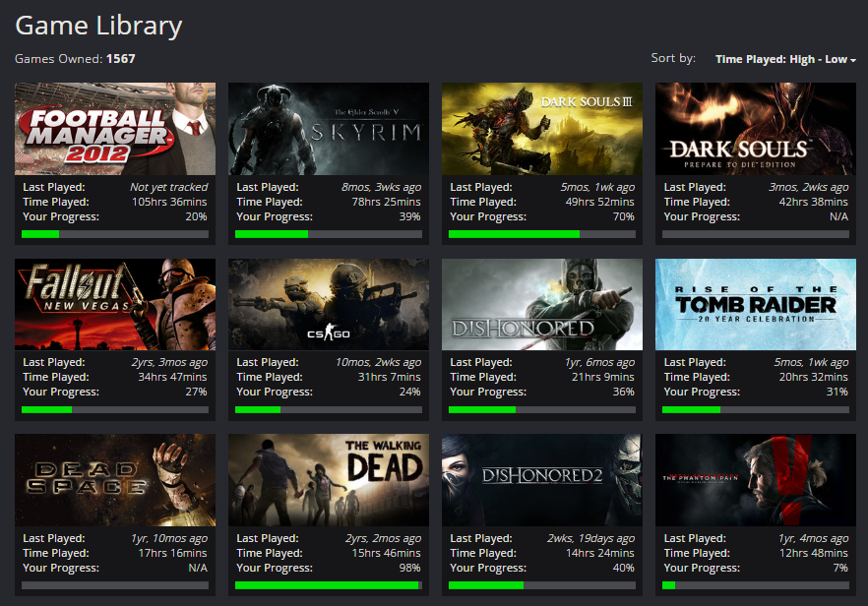This screenshot has width=868, height=606.
Task: Click '31hrs 7mins' time played value
Action: point(389,377)
